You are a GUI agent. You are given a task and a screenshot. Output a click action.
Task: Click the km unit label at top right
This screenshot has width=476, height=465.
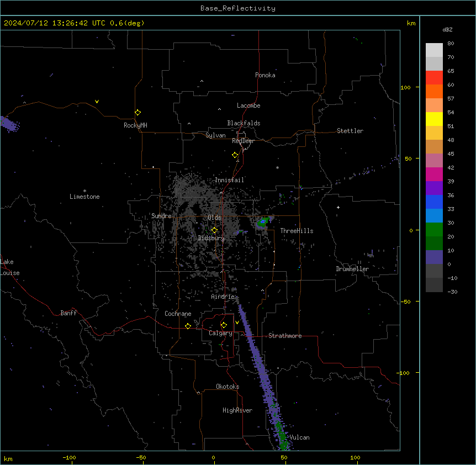[411, 23]
